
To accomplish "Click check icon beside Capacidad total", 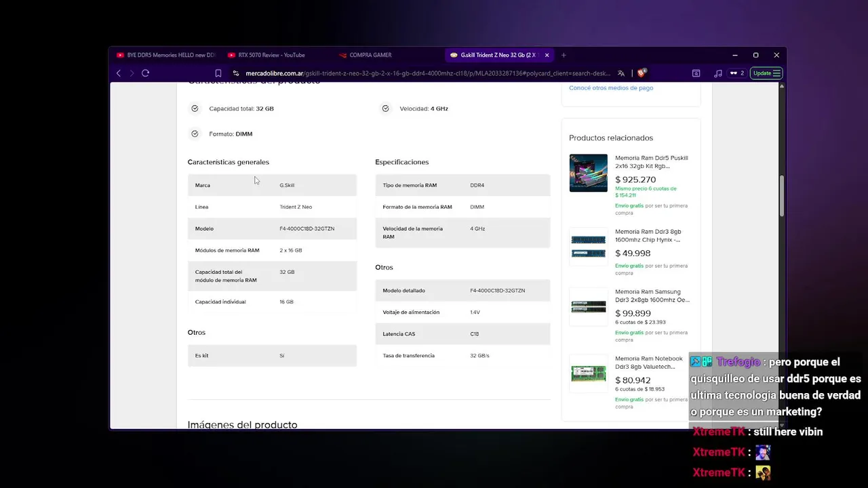I will click(195, 108).
